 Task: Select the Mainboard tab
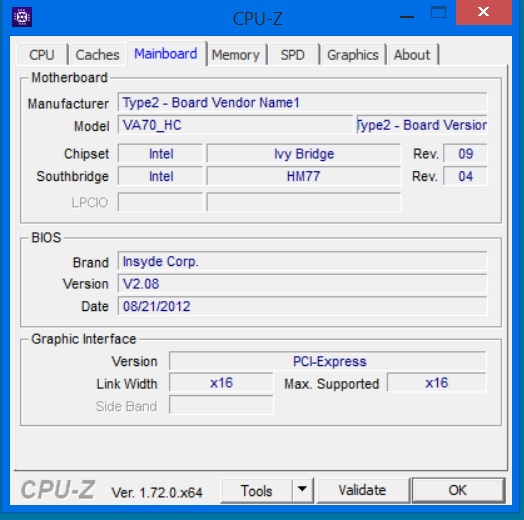click(166, 53)
